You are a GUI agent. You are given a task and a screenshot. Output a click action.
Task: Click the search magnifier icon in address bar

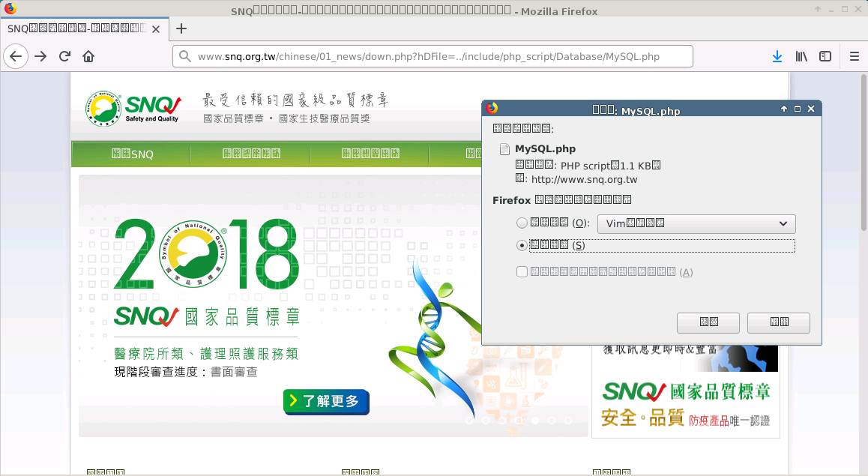point(185,56)
